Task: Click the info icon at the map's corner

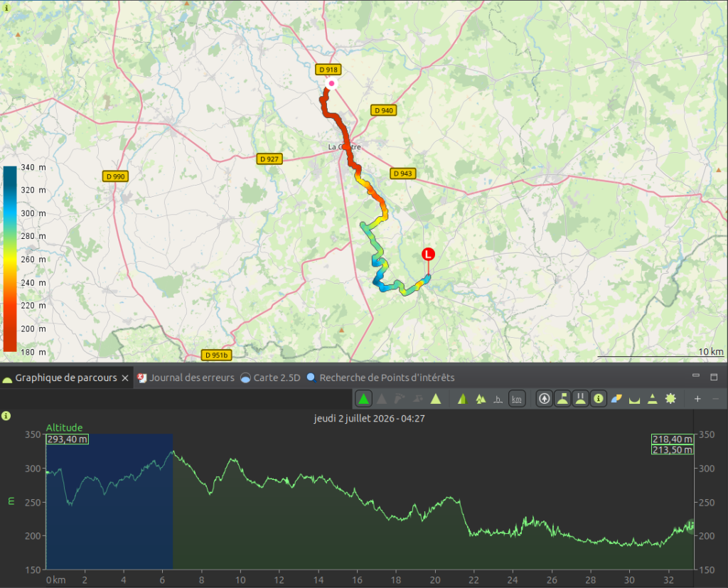Action: click(6, 8)
